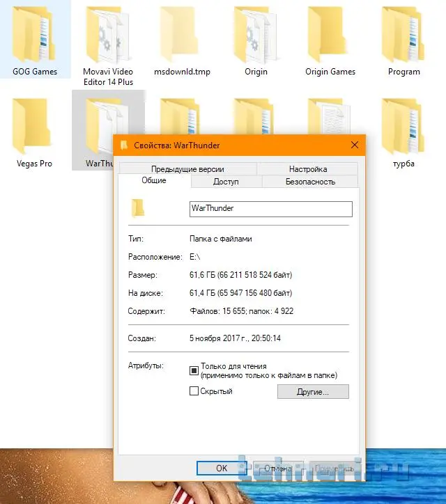Switch to 'Настройка' tab
Screen dimensions: 446x504
click(x=308, y=169)
